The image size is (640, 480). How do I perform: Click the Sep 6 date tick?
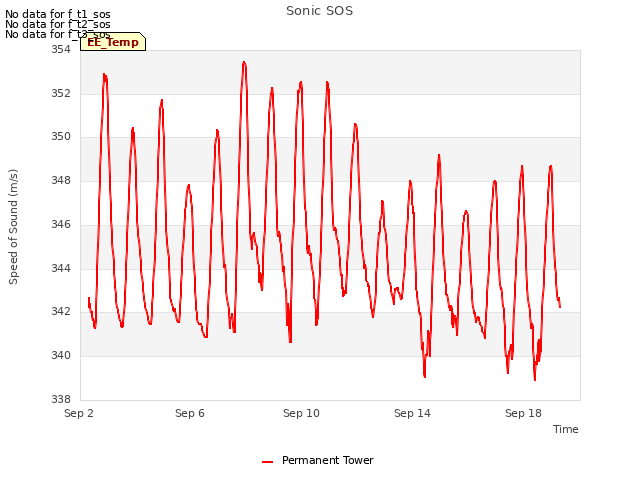click(x=190, y=413)
